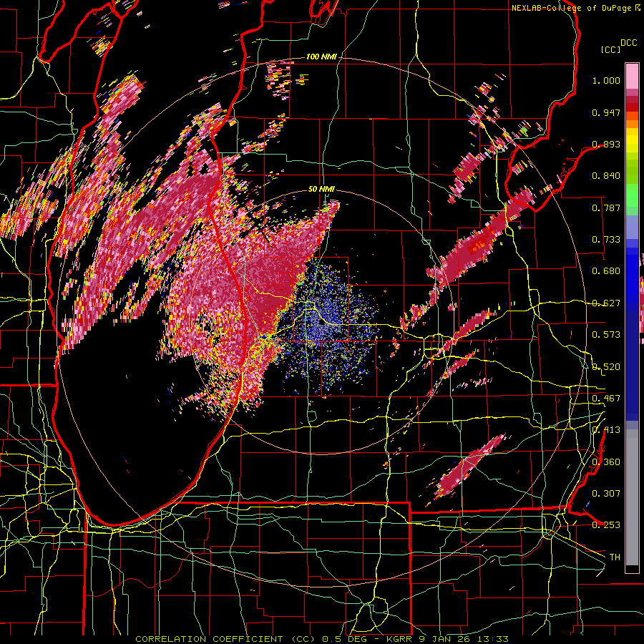Select the 0.840 scale value

click(606, 176)
